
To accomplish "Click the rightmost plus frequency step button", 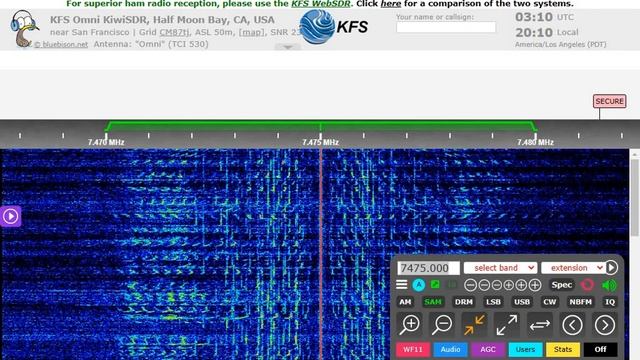I will click(535, 285).
